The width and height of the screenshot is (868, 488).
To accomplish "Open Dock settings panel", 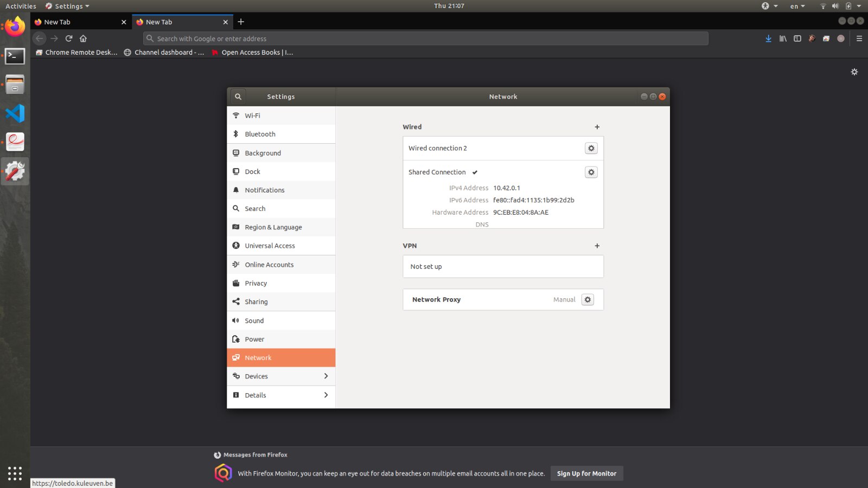I will click(x=281, y=171).
